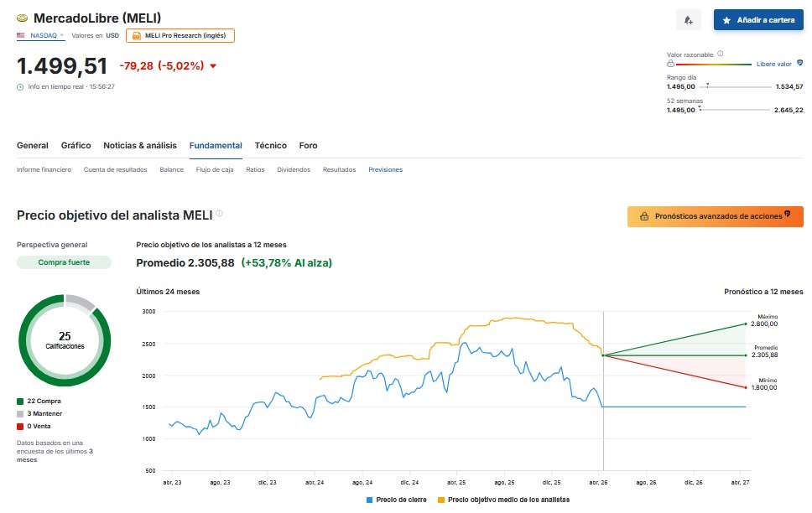Click the 52 semanas range slider
The width and height of the screenshot is (812, 513).
[x=734, y=110]
